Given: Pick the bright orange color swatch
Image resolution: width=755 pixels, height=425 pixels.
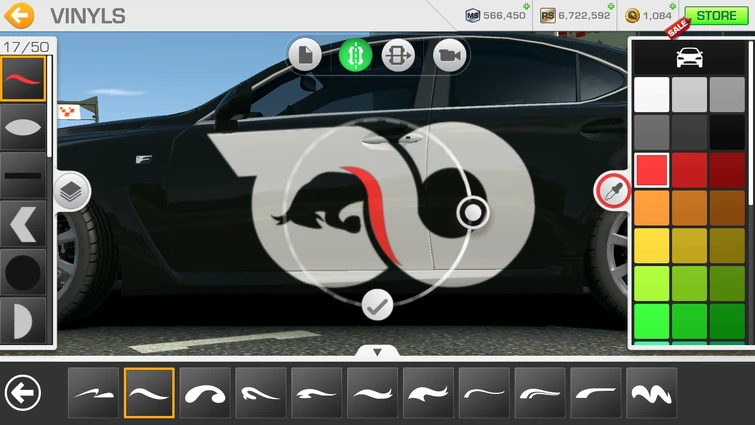Looking at the screenshot, I should pos(651,207).
